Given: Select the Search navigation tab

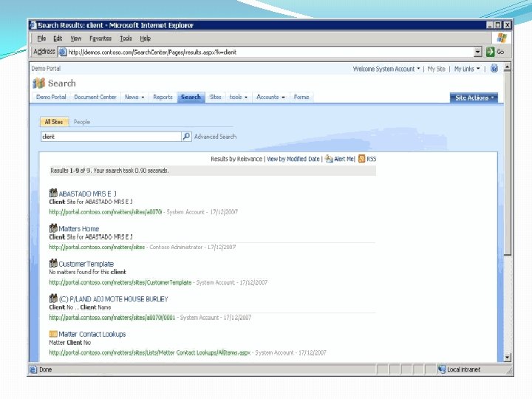Looking at the screenshot, I should [191, 97].
